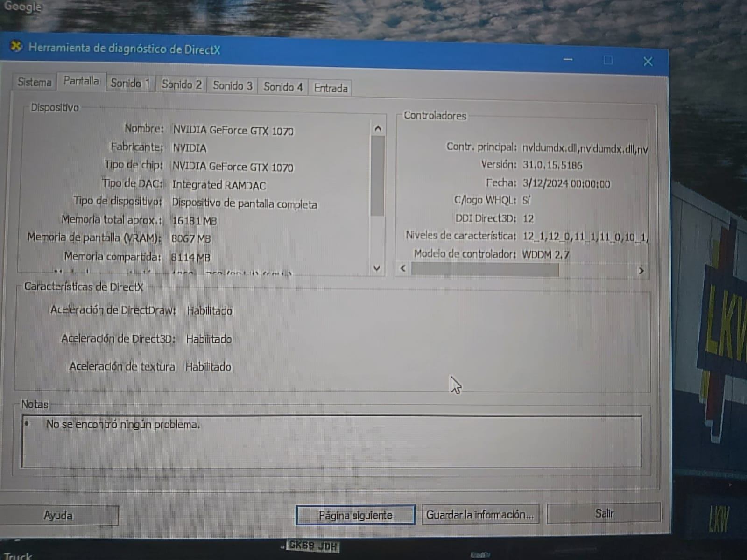Click the Página siguiente button
Viewport: 747px width, 560px height.
[355, 515]
